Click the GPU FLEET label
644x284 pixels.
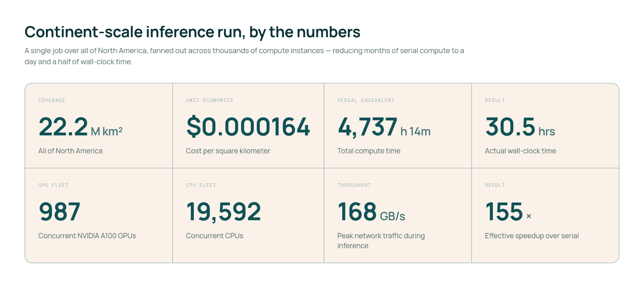[53, 185]
